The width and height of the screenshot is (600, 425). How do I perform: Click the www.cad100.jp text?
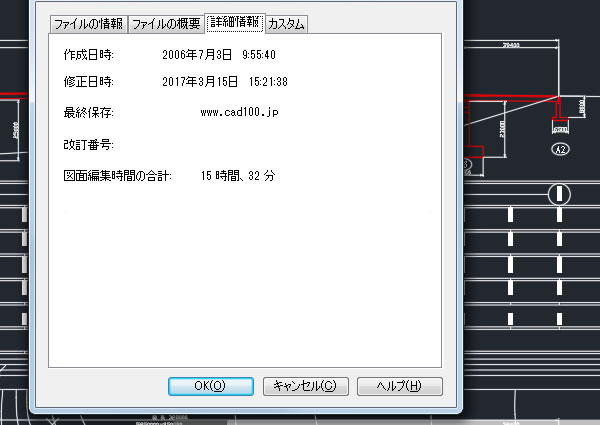click(240, 112)
